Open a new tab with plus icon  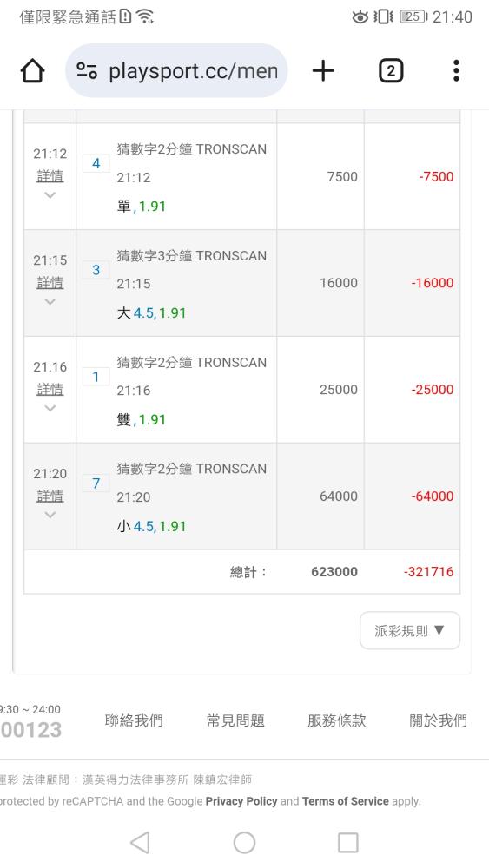(323, 71)
